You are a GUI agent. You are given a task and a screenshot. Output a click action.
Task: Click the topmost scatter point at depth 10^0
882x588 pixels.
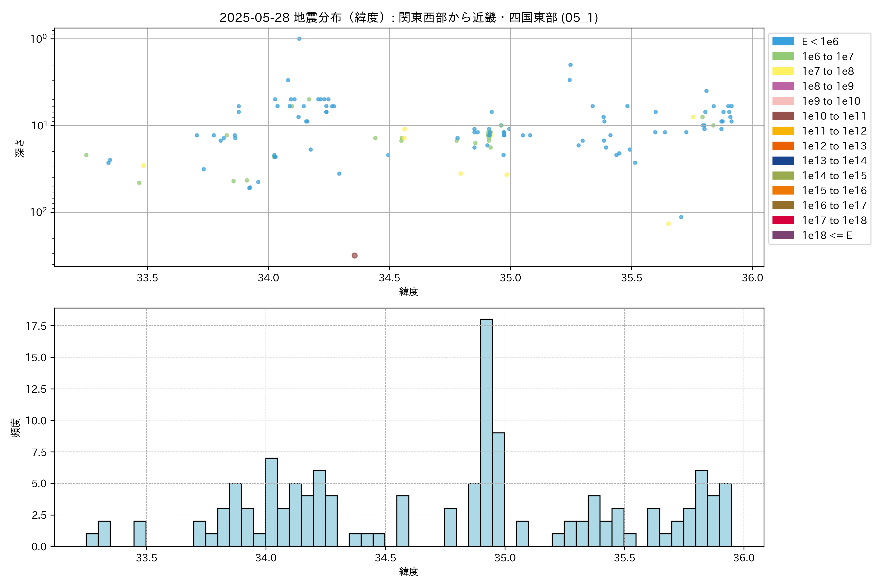pyautogui.click(x=299, y=39)
